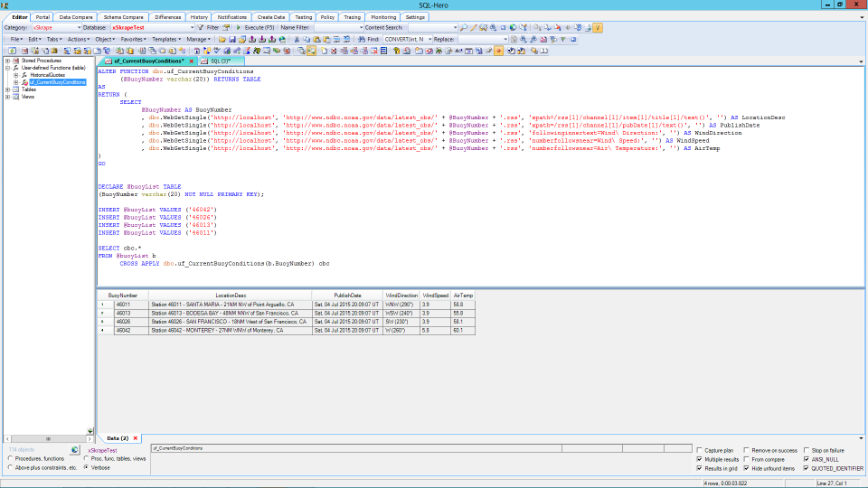The image size is (868, 488).
Task: Switch to the Schema Compare tab
Action: tap(124, 17)
